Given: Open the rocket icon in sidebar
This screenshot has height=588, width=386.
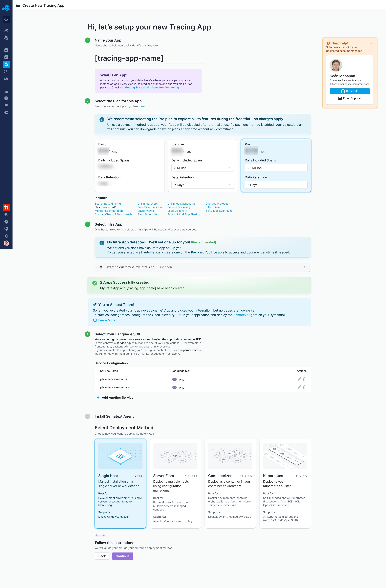Looking at the screenshot, I should (x=6, y=30).
